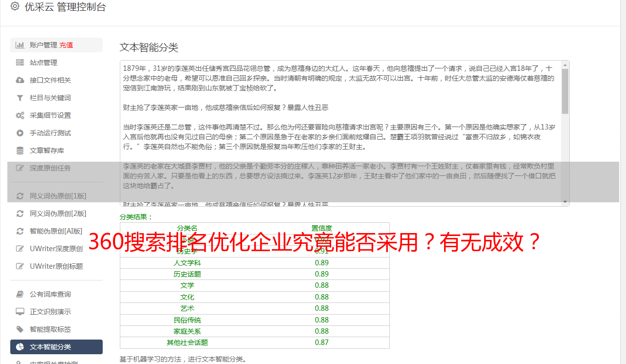Click the 艺术 category cell
The height and width of the screenshot is (364, 626).
187,308
